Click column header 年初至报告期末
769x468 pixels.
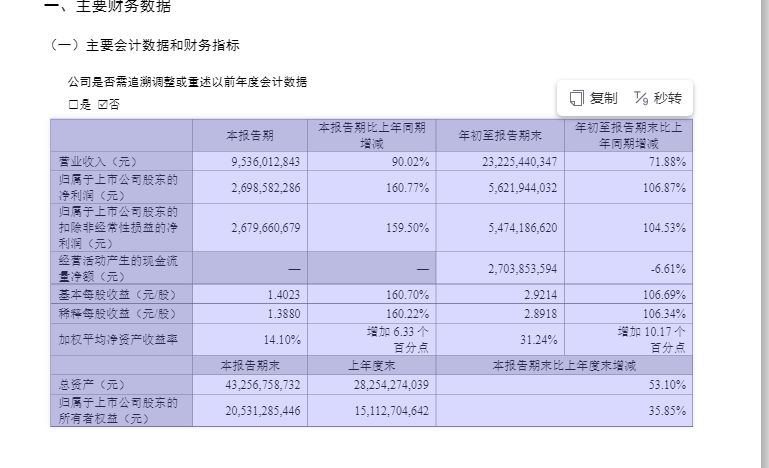(500, 135)
